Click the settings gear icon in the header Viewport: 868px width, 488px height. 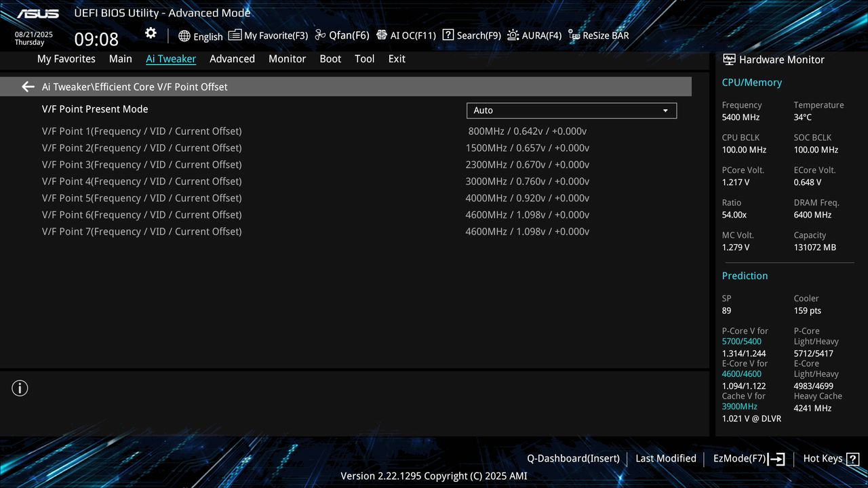pos(150,33)
